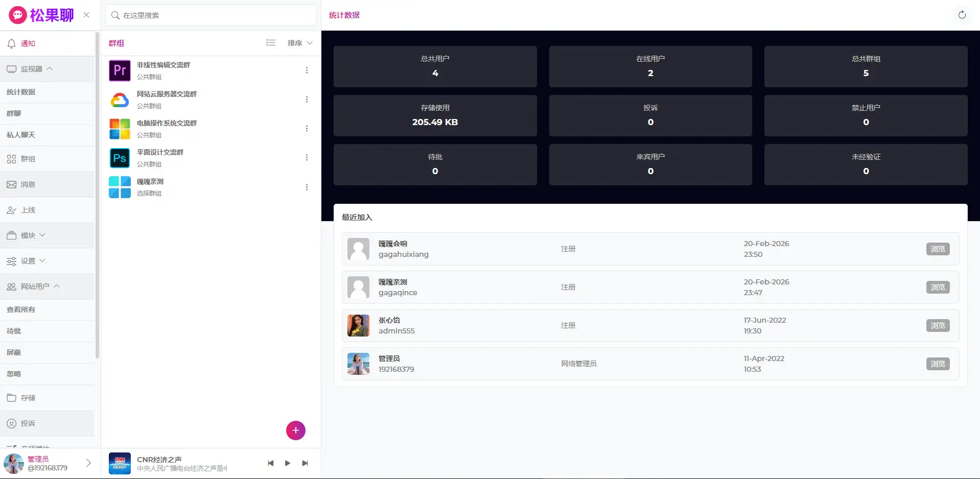The height and width of the screenshot is (479, 980).
Task: Click the pink add group plus button
Action: (295, 430)
